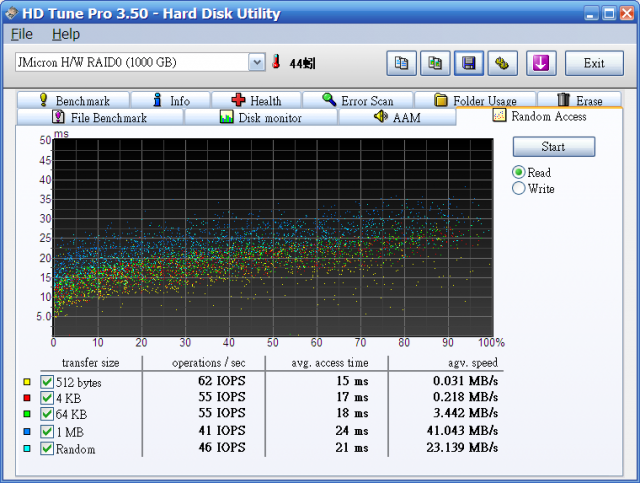Click the red 4 KB color swatch
Image resolution: width=640 pixels, height=483 pixels.
pos(27,398)
